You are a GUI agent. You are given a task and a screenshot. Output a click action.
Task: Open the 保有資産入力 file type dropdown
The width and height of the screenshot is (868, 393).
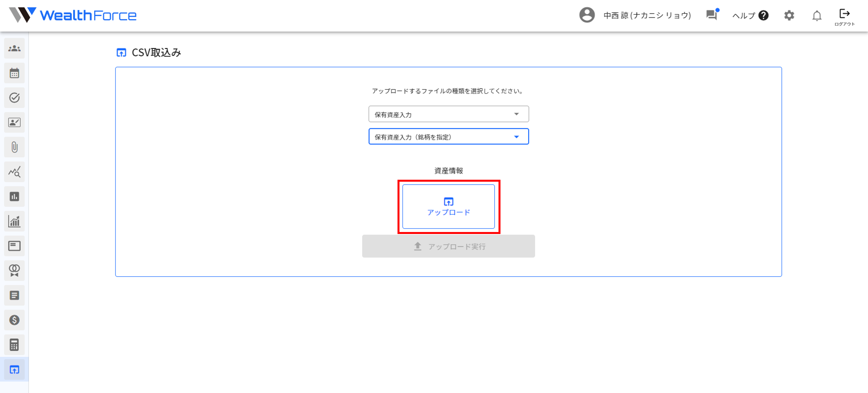click(x=448, y=114)
